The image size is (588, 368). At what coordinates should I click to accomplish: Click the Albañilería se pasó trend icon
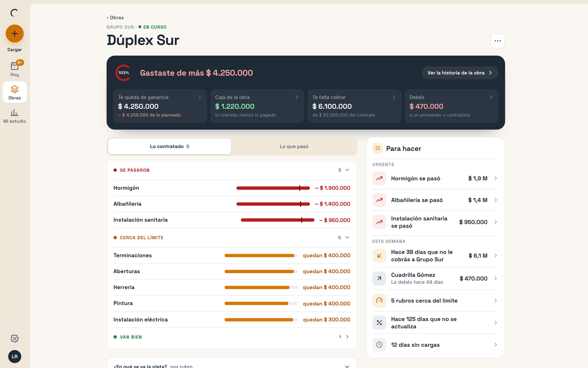coord(379,200)
